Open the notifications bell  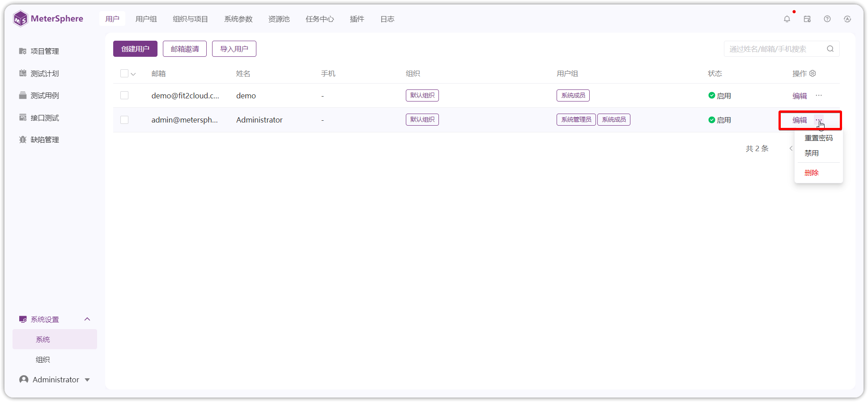[x=787, y=19]
